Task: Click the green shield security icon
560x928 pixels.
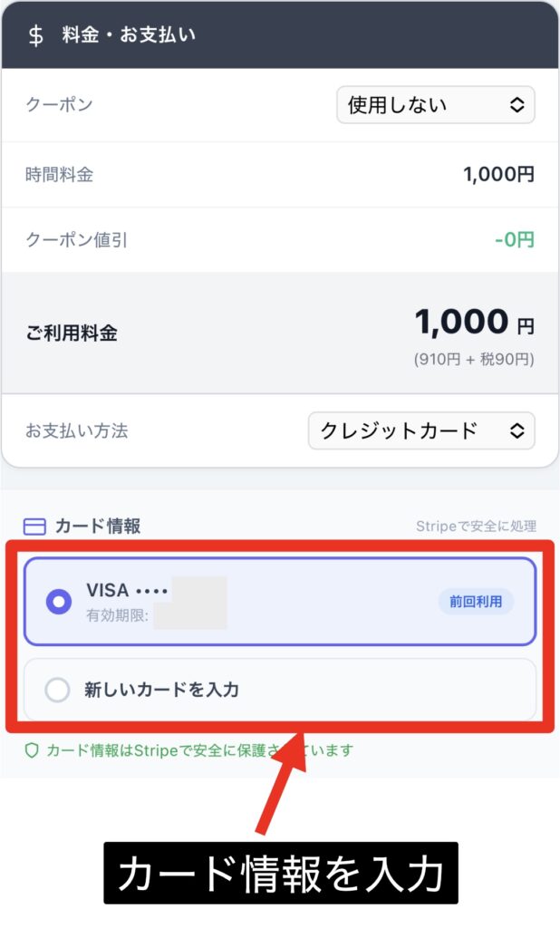Action: click(x=32, y=750)
